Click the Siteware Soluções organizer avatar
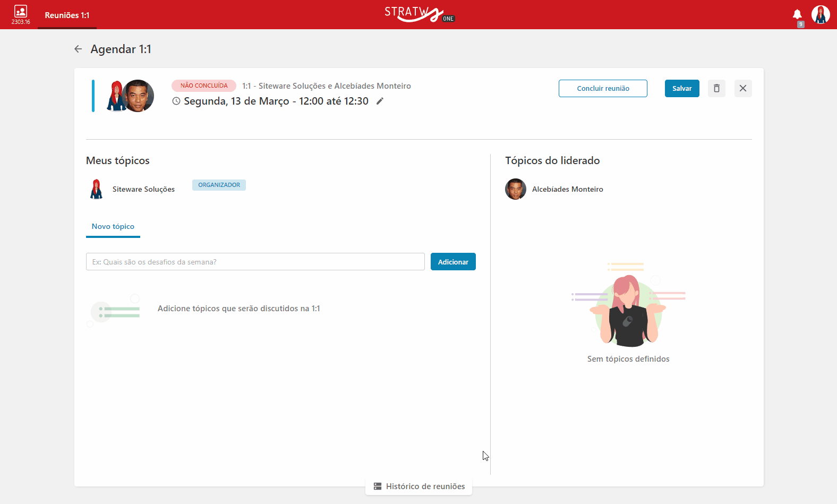837x504 pixels. [x=96, y=189]
